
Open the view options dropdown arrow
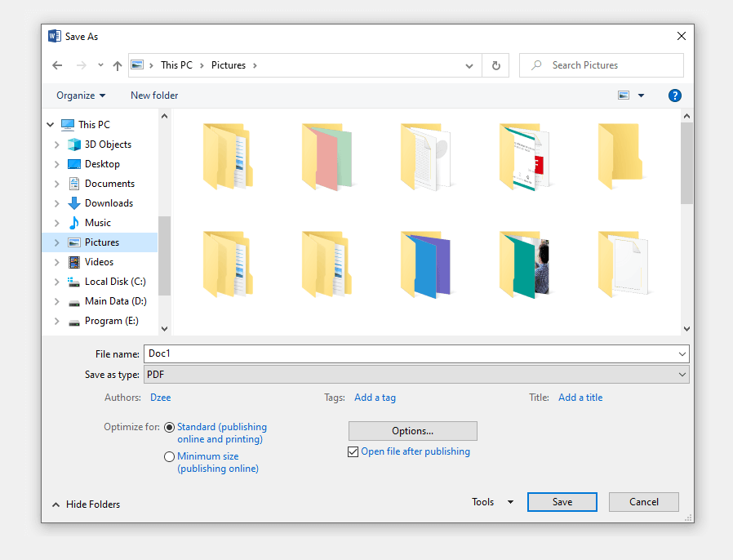(x=641, y=96)
